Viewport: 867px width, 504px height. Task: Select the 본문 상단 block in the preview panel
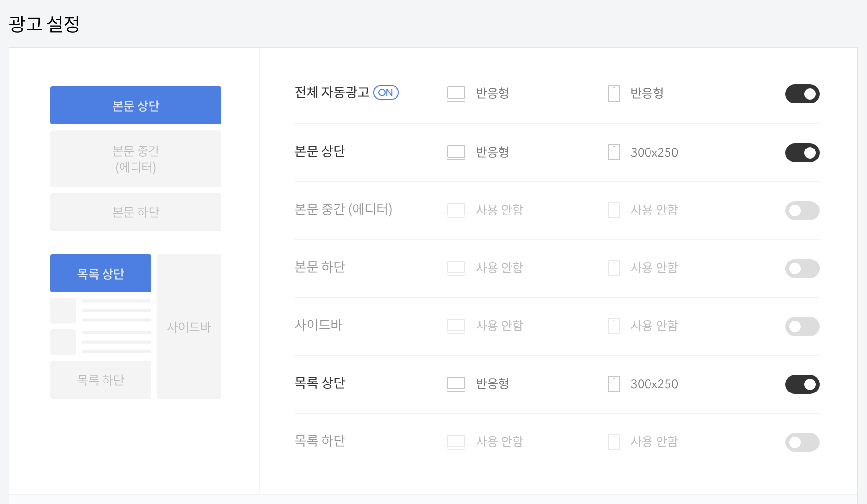(135, 105)
